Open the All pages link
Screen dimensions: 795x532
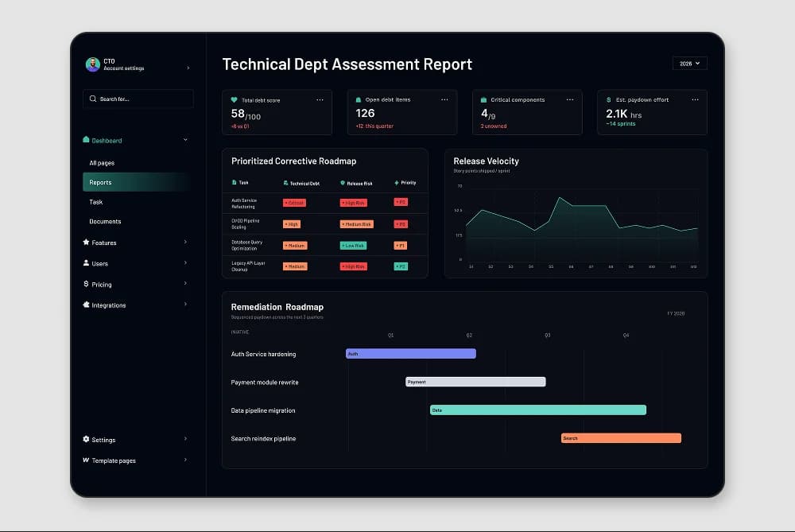[x=102, y=163]
